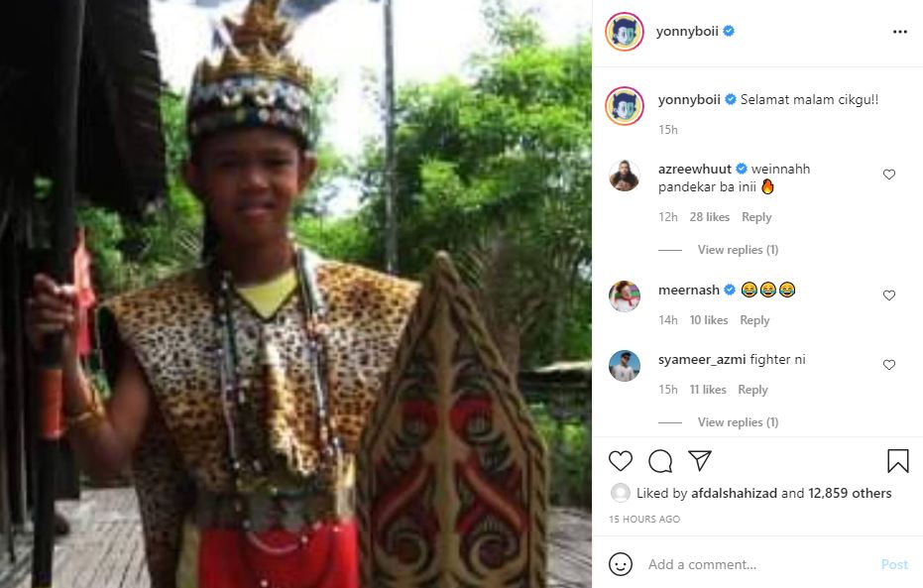View 28 likes on azreewhuut's comment
Screen dimensions: 923x588
point(709,217)
